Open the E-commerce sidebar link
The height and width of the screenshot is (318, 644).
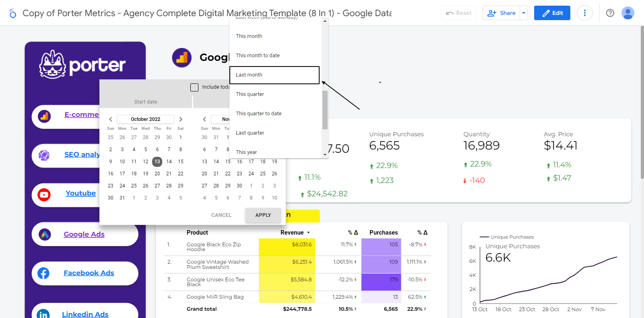(x=82, y=115)
